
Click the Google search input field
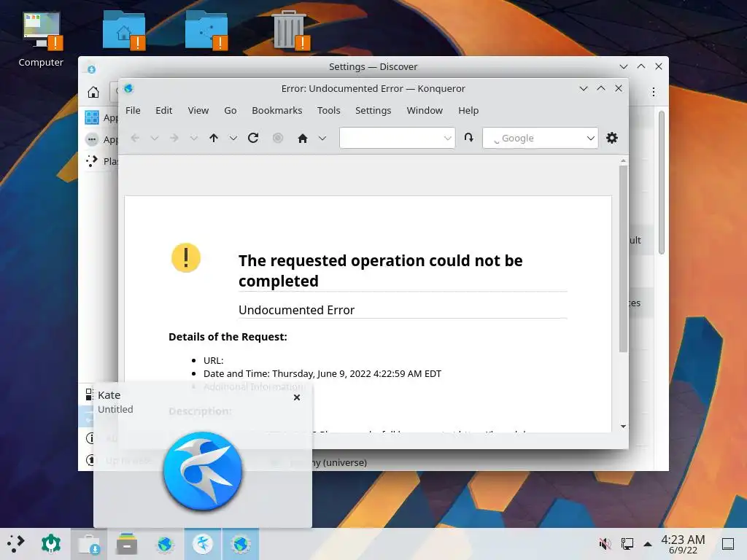click(541, 138)
